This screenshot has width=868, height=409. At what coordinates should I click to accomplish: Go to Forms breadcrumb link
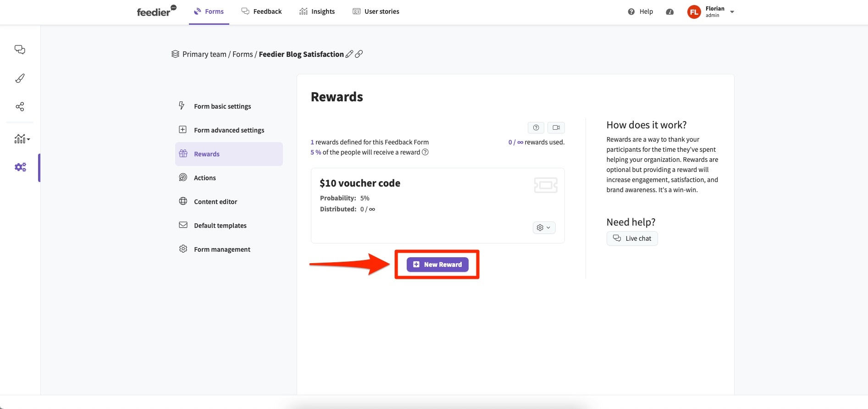243,54
